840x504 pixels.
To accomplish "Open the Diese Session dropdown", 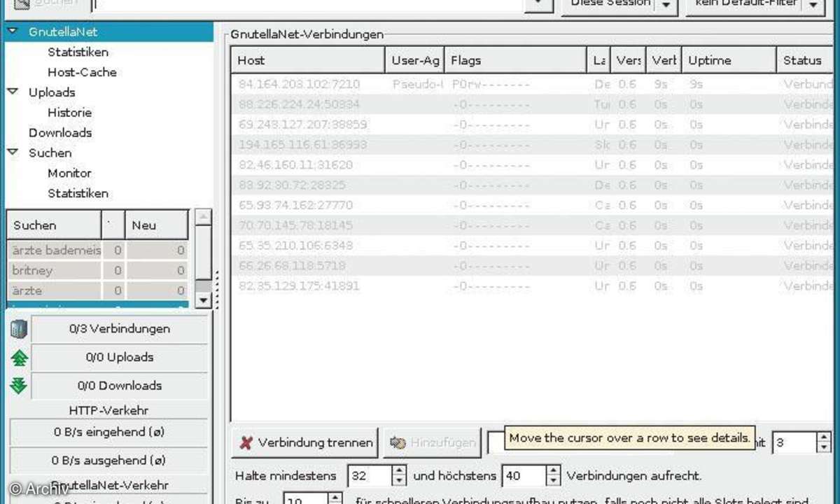I will (619, 4).
